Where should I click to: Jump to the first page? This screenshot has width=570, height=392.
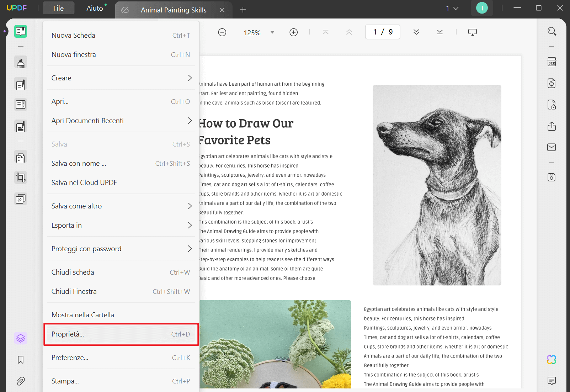326,32
